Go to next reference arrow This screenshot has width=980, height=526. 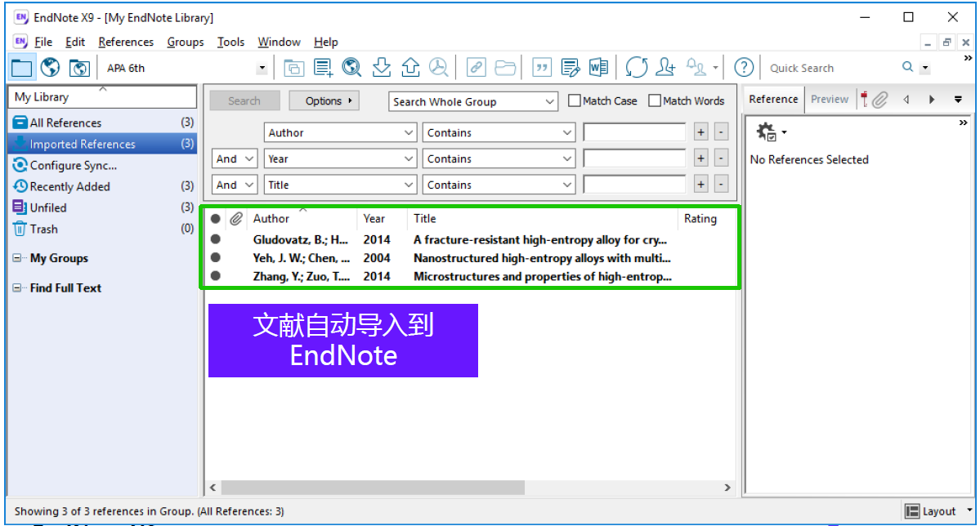[932, 100]
